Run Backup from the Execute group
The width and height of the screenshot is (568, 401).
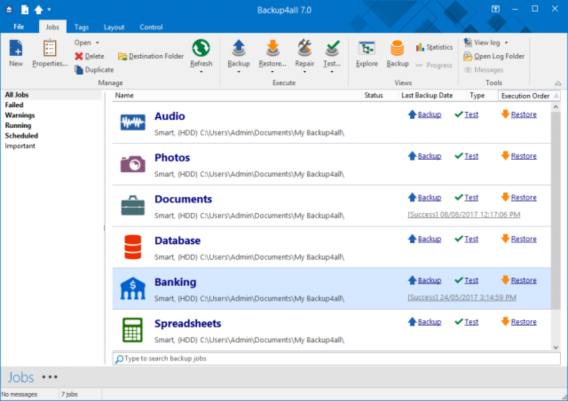(239, 54)
